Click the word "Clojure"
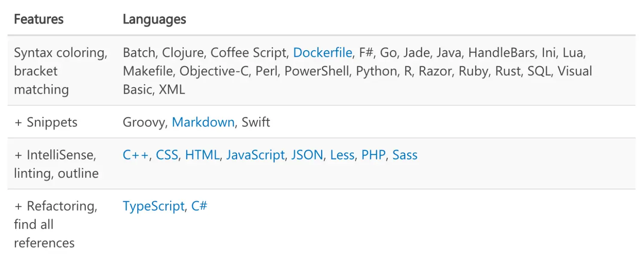The width and height of the screenshot is (644, 275). click(x=183, y=53)
